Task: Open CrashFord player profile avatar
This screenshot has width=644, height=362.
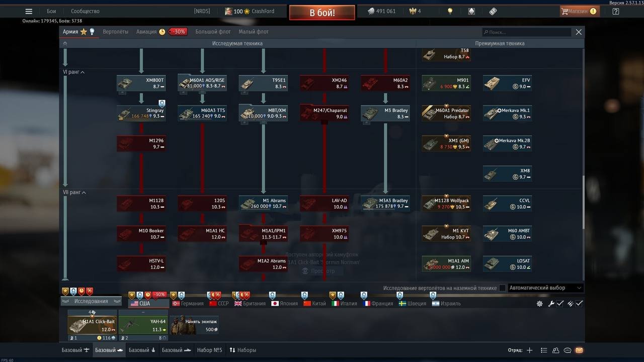Action: (x=228, y=11)
